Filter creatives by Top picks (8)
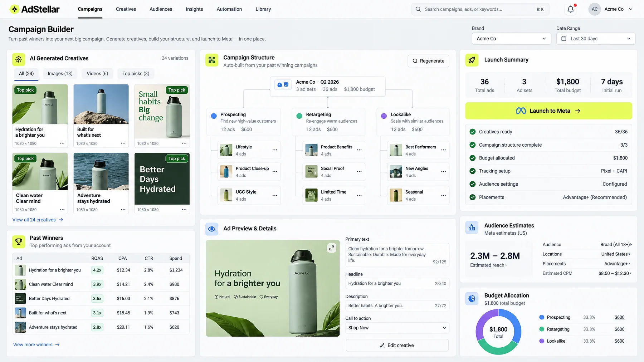Viewport: 644px width, 362px height. (136, 74)
